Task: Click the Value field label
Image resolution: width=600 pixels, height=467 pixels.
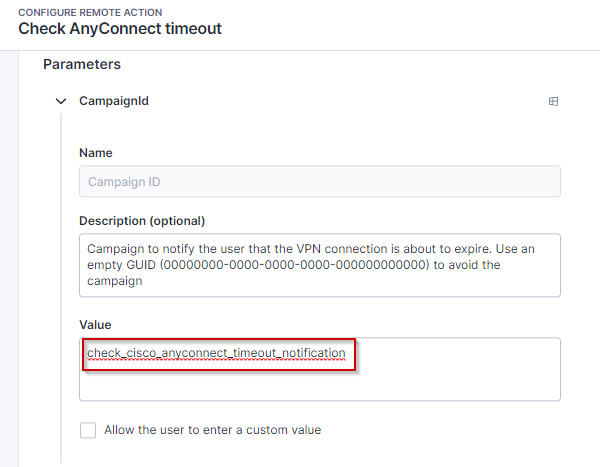Action: pyautogui.click(x=95, y=325)
